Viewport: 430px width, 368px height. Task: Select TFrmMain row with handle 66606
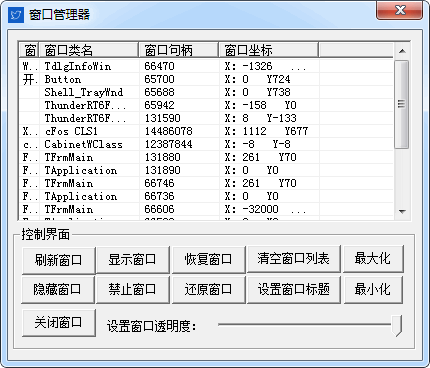206,209
